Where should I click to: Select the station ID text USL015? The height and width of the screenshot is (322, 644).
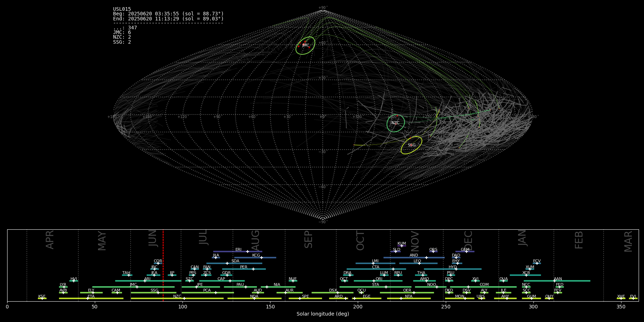[122, 9]
